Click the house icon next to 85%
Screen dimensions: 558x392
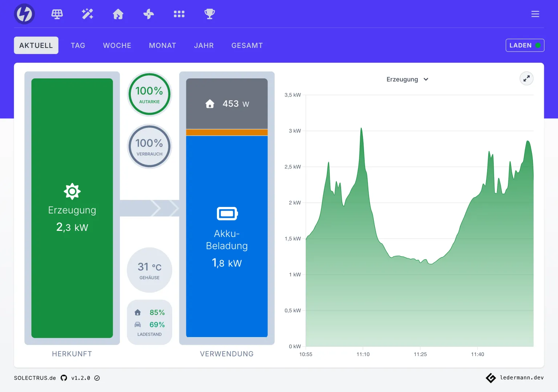[138, 313]
